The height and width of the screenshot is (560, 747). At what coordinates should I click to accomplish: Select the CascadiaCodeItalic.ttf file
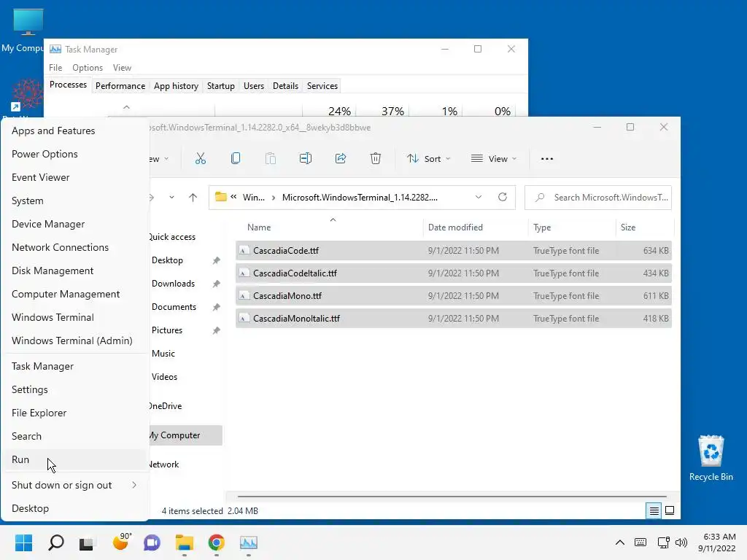point(454,273)
